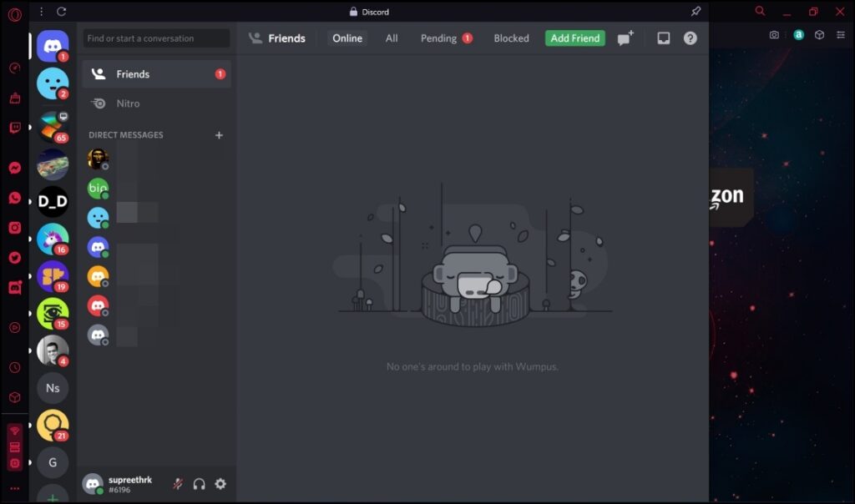855x504 pixels.
Task: Open the Discord inbox
Action: point(663,38)
